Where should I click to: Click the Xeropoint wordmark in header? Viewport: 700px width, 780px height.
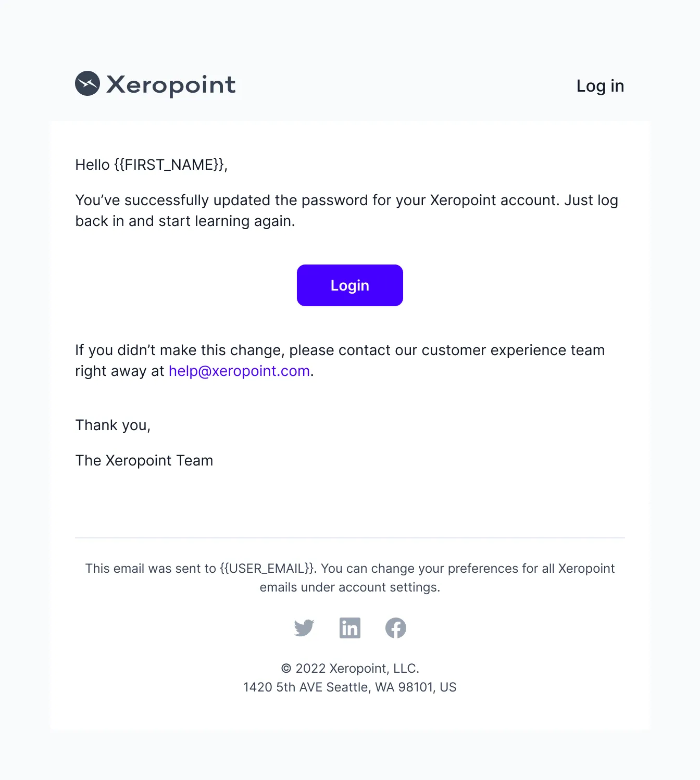(171, 85)
